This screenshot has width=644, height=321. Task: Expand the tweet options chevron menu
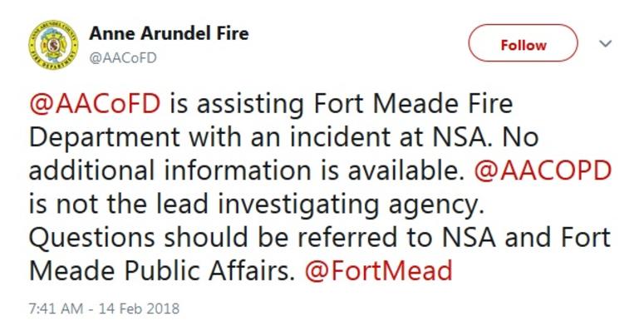(606, 43)
